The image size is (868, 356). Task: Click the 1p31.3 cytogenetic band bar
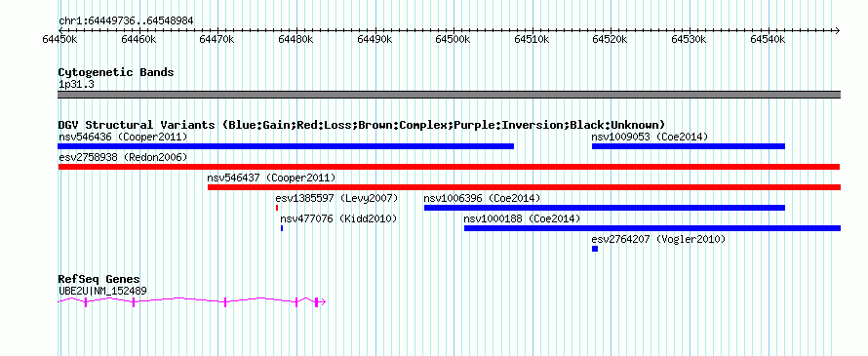tap(449, 95)
